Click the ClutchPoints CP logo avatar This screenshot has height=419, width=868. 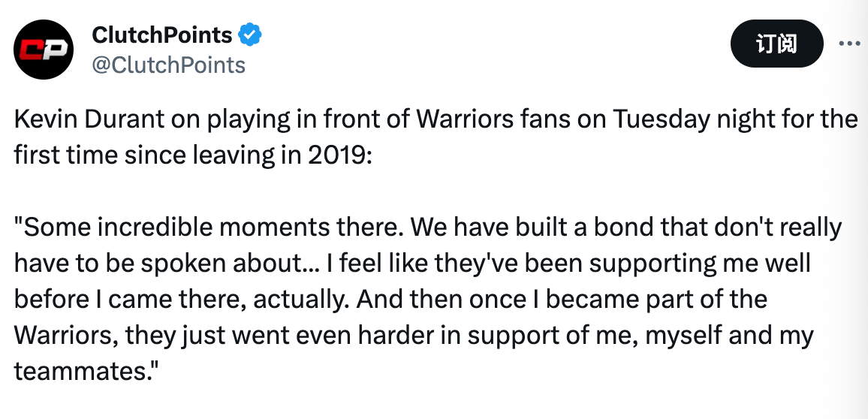point(44,50)
